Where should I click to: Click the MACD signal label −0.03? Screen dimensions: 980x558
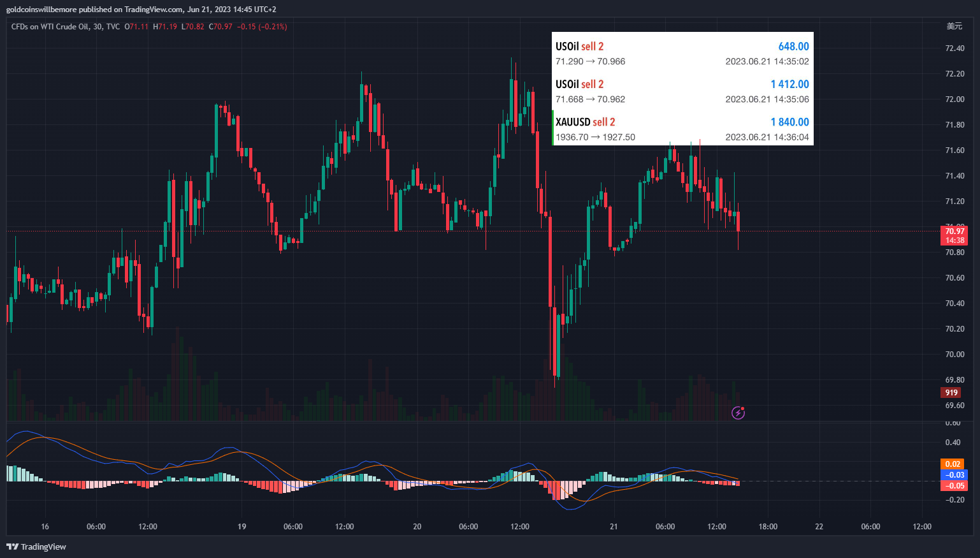tap(954, 475)
